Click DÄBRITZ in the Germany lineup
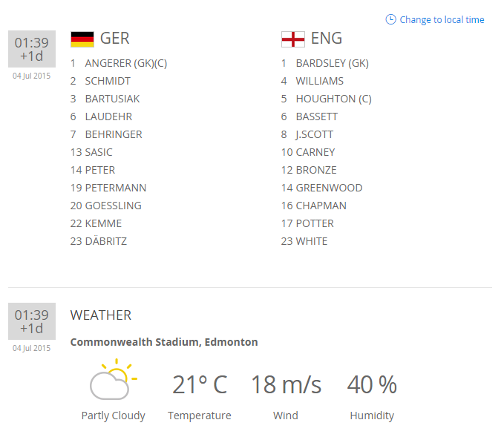This screenshot has height=440, width=504. [105, 241]
